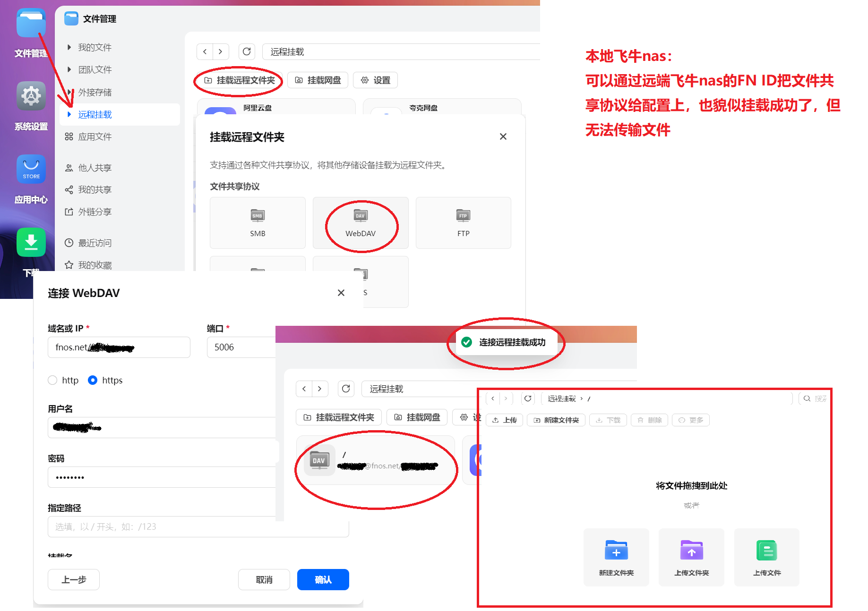Focus the 指定路径 input field
Screen dimensions: 868x611
click(x=198, y=527)
